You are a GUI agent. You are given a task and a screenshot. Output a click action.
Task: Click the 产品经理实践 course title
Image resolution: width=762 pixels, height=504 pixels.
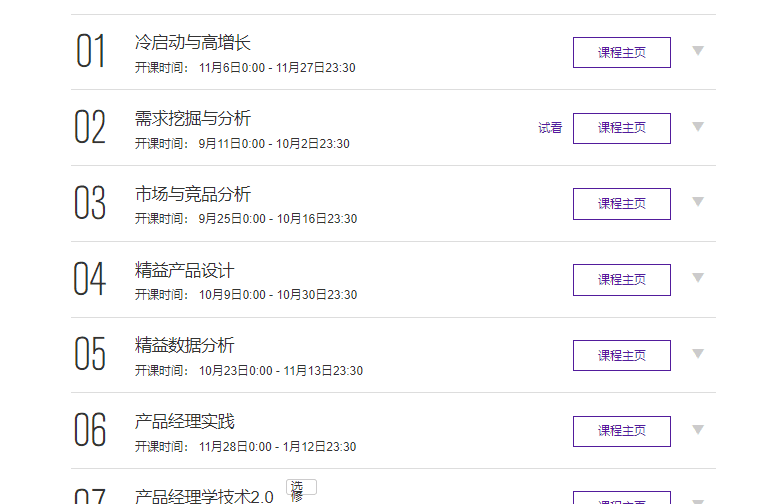(x=184, y=421)
